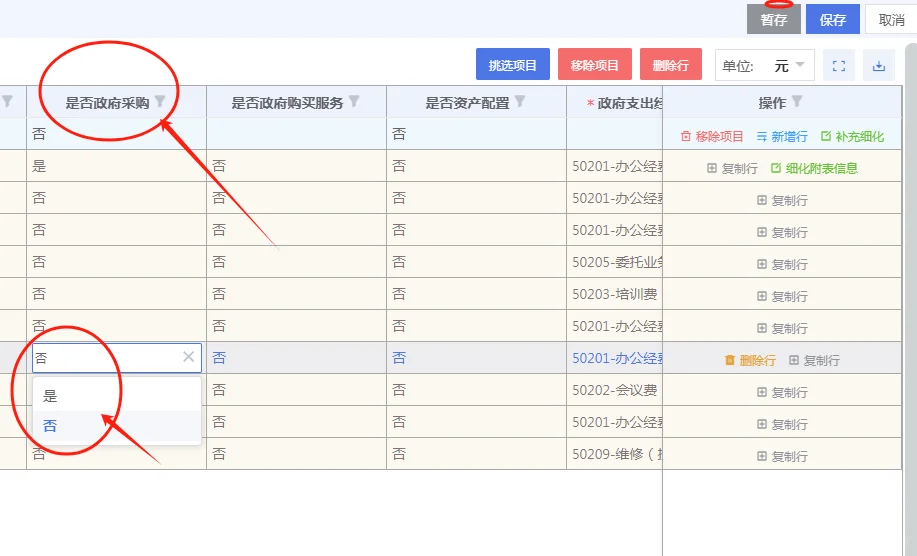Viewport: 917px width, 556px height.
Task: Click 复制行 in the 50205-委托业务 row
Action: (782, 264)
